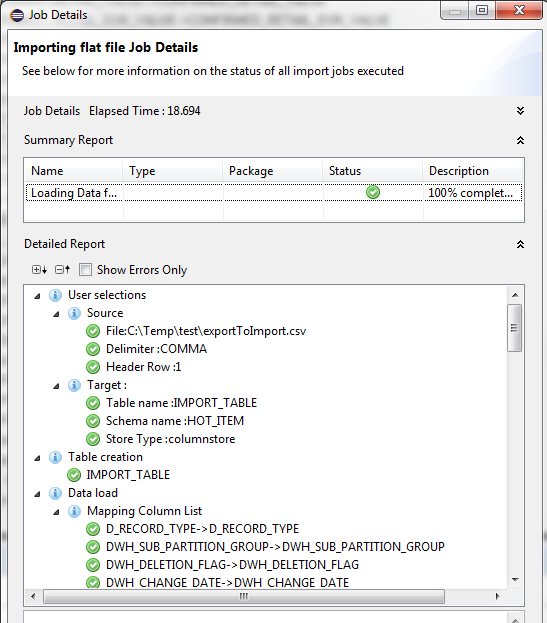This screenshot has width=547, height=623.
Task: Collapse the Mapping Column List node
Action: point(56,512)
